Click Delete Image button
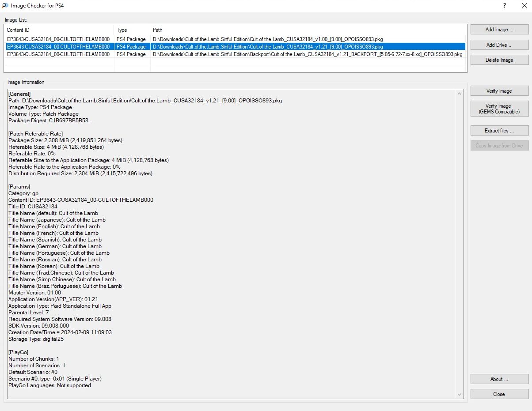 click(499, 60)
